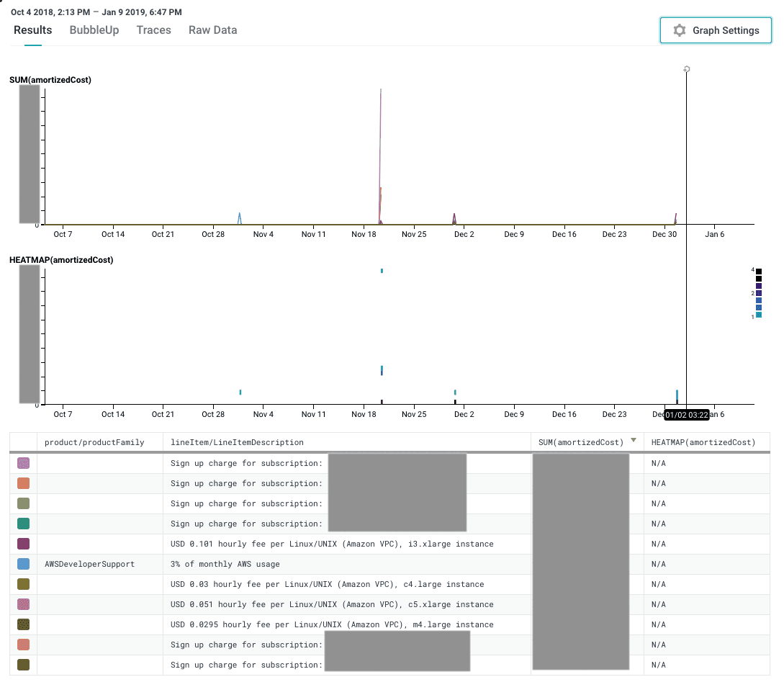This screenshot has height=682, width=784.
Task: Click the gear icon in Graph Settings
Action: click(x=679, y=30)
